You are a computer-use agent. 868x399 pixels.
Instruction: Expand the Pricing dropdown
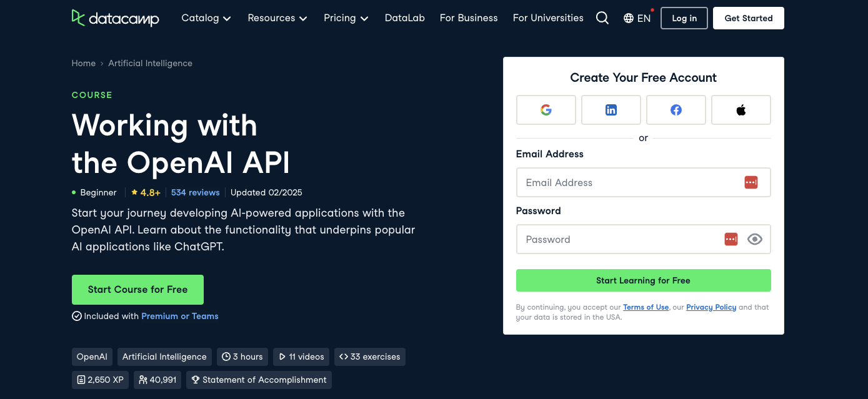[346, 18]
